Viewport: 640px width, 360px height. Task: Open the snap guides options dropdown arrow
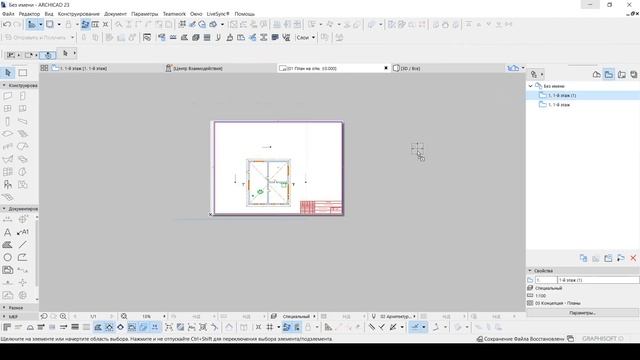[424, 327]
